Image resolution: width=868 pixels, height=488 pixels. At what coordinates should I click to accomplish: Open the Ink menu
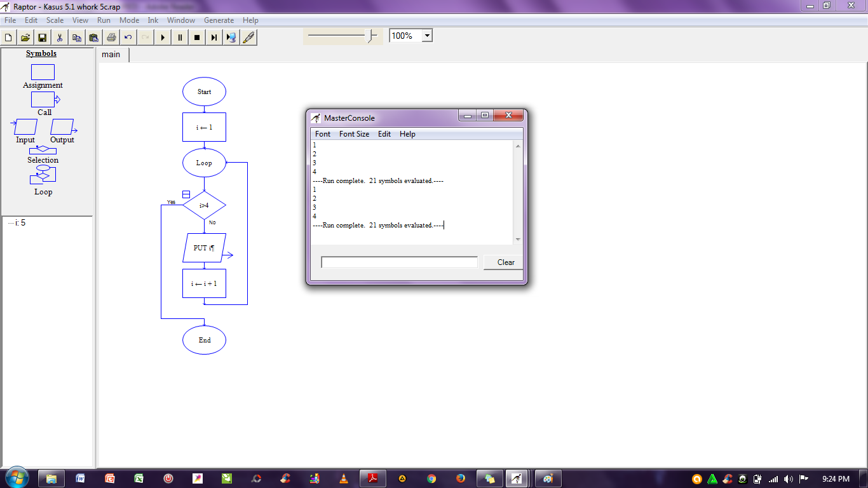pos(153,20)
